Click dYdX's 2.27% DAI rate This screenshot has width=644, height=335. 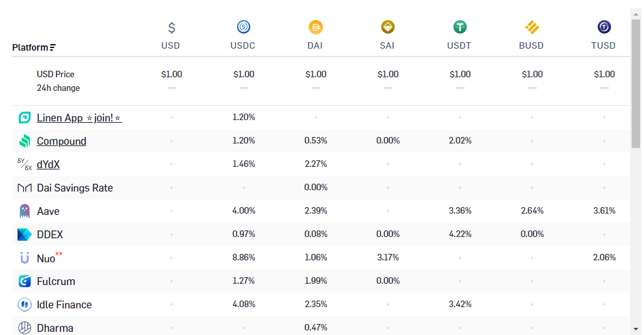coord(316,164)
